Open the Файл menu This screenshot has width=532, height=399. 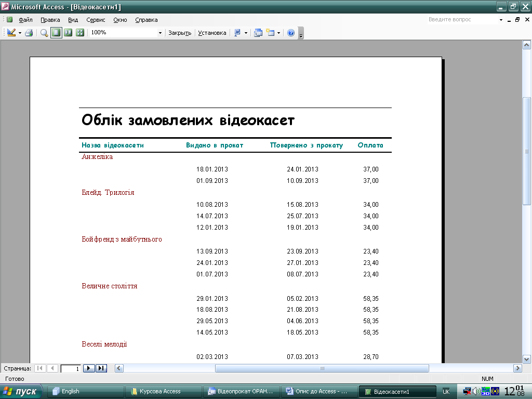25,20
